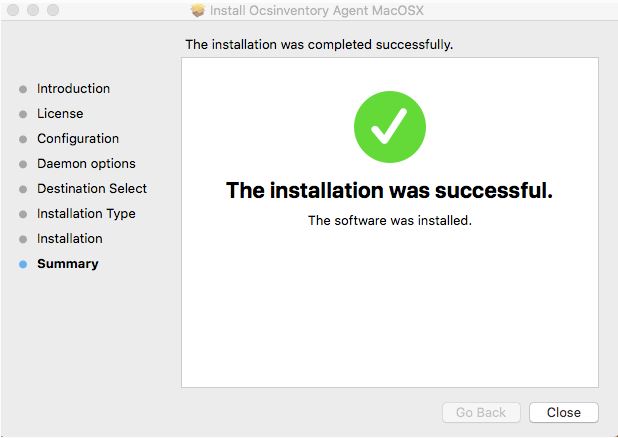Click "The installation was successful." heading
This screenshot has height=438, width=618.
[389, 190]
